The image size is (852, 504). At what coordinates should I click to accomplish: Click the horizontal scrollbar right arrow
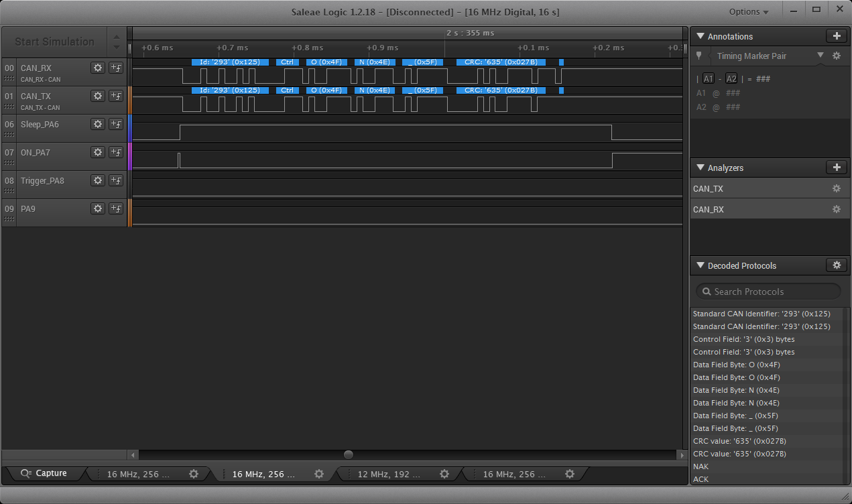click(682, 455)
